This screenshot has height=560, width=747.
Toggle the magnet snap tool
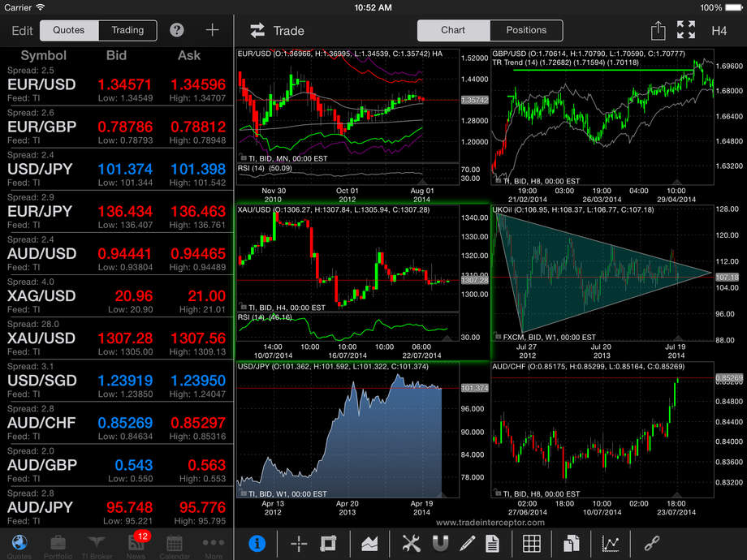tap(441, 543)
